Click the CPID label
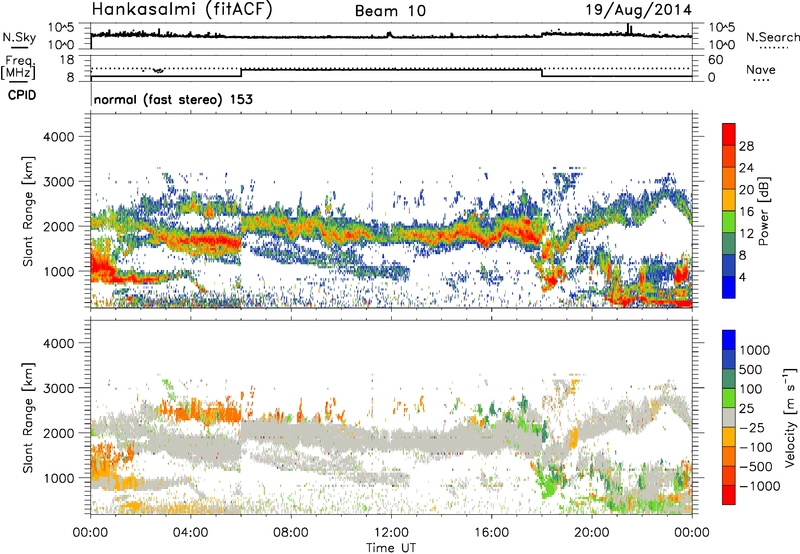800x554 pixels. coord(22,95)
